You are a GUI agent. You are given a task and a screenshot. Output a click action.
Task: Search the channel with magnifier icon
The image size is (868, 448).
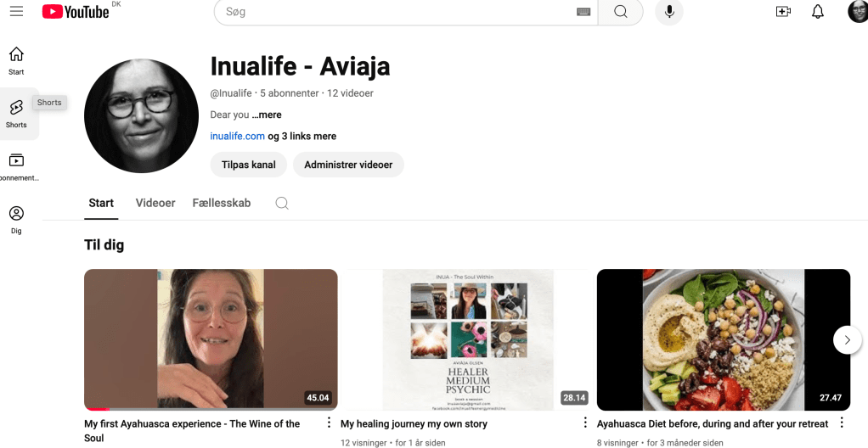[282, 204]
